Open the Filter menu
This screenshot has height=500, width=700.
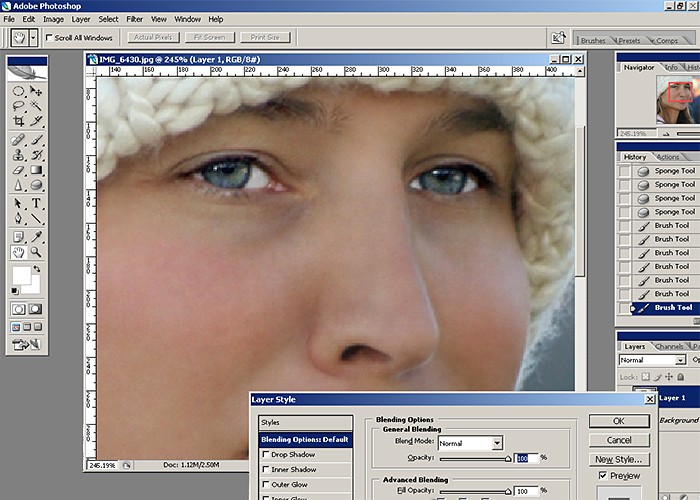(134, 19)
